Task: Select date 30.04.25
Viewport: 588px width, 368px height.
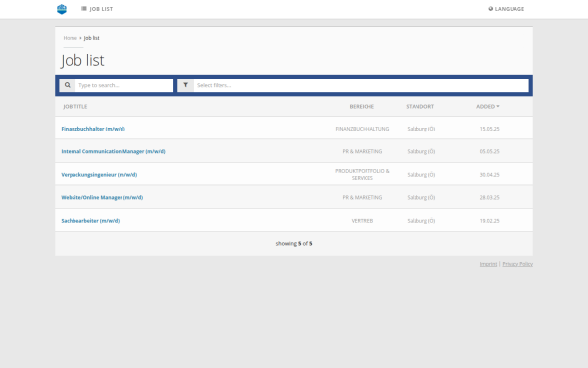Action: pos(489,175)
